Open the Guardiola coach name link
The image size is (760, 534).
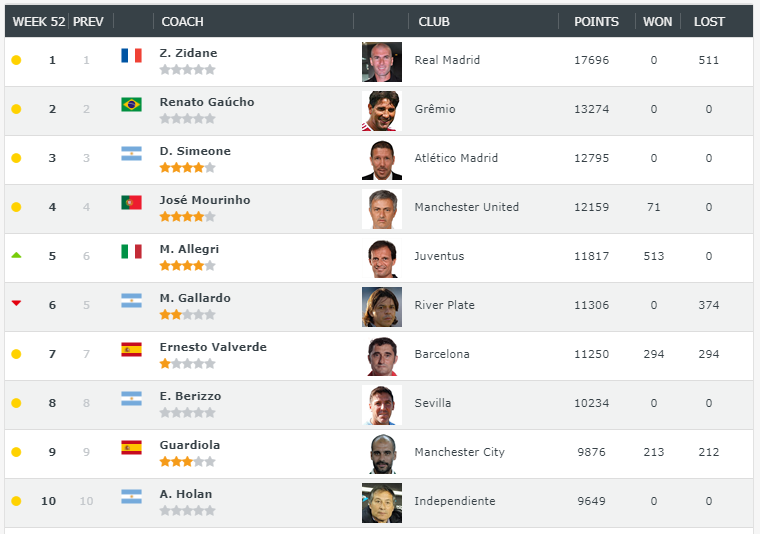190,445
